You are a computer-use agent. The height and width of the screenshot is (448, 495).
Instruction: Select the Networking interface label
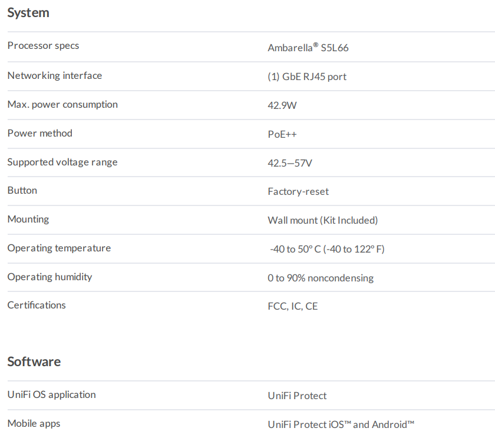55,75
